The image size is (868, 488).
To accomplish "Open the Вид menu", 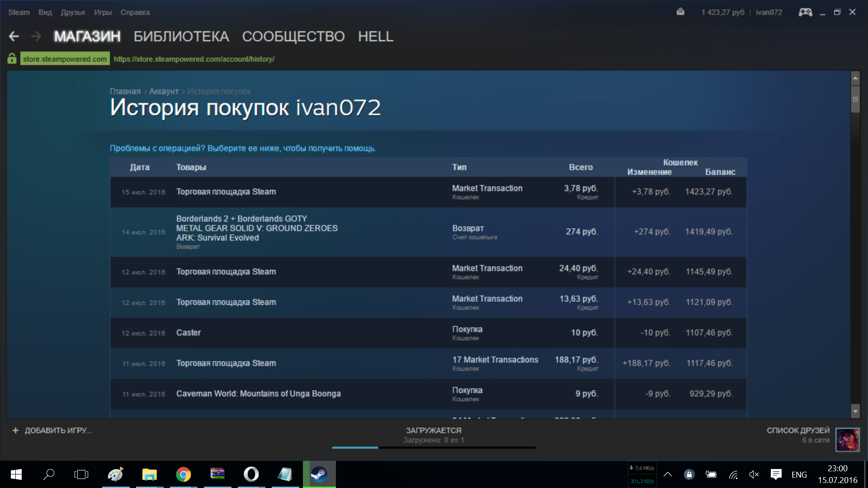I will tap(45, 12).
